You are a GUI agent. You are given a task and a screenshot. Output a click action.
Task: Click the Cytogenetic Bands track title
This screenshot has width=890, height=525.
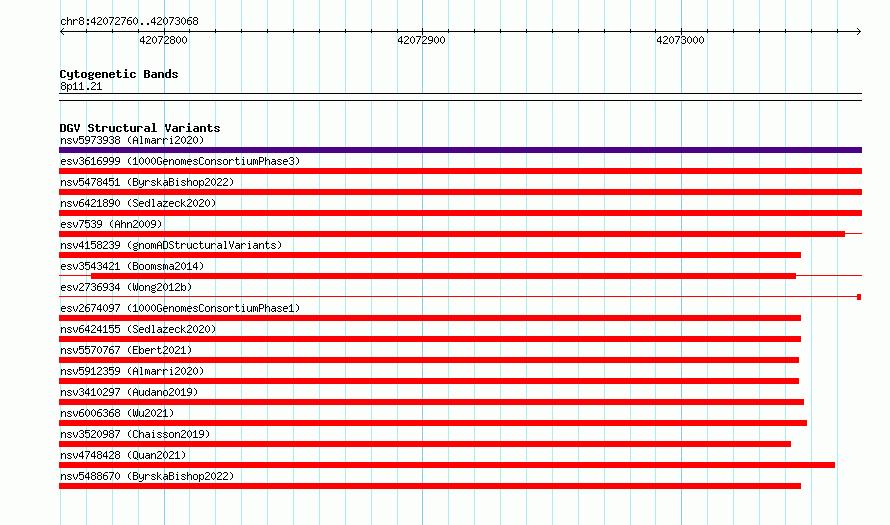click(119, 74)
